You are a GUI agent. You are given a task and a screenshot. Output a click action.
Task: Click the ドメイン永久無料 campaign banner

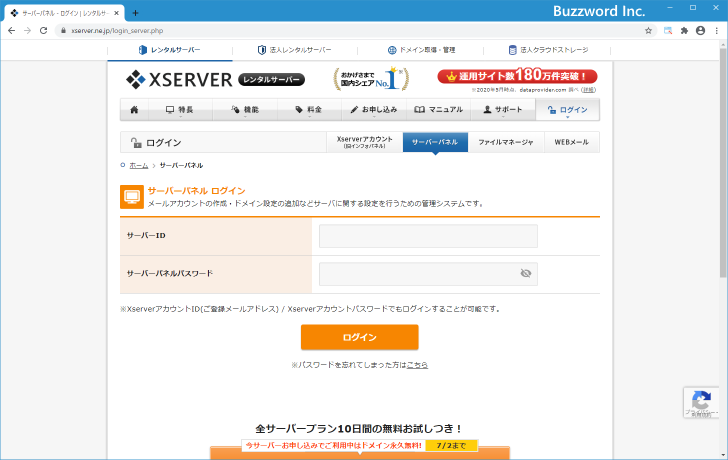point(360,445)
